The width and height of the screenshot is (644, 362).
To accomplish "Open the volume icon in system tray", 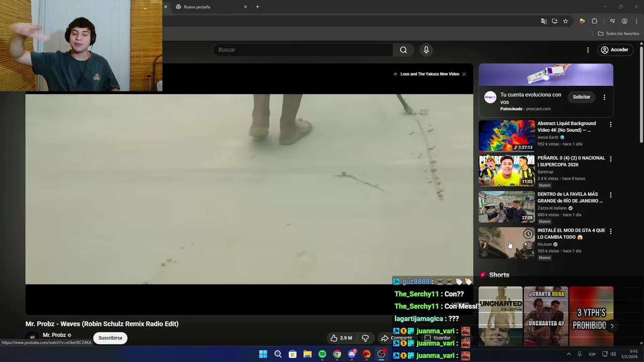I will coord(613,354).
